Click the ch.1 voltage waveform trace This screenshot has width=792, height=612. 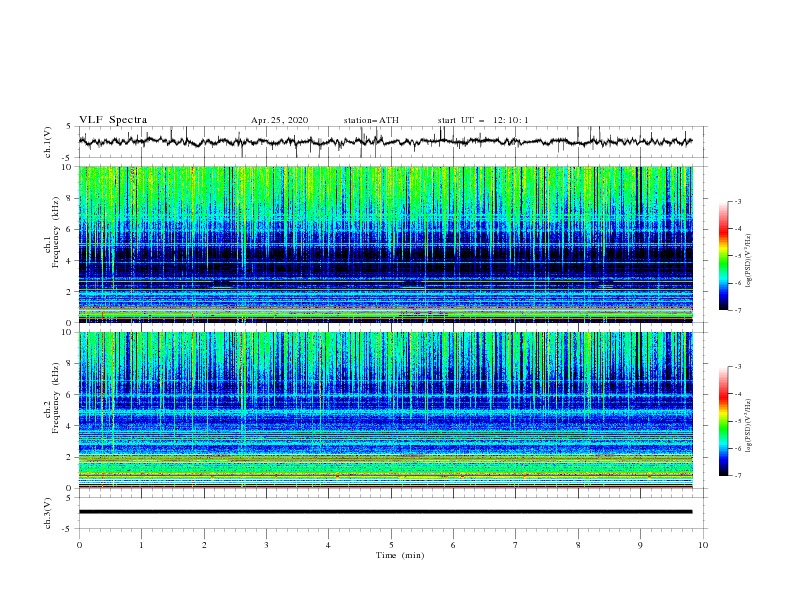pyautogui.click(x=385, y=141)
